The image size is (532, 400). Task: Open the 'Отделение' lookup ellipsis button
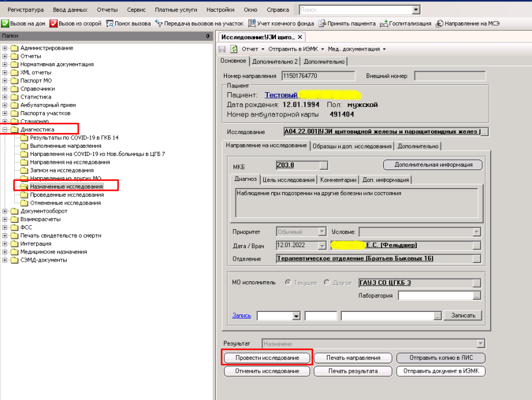click(476, 259)
